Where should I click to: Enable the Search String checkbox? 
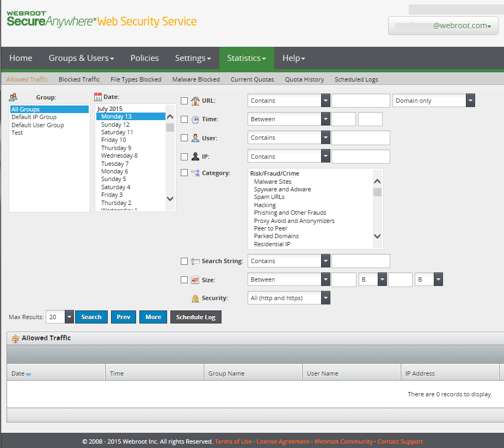tap(184, 261)
